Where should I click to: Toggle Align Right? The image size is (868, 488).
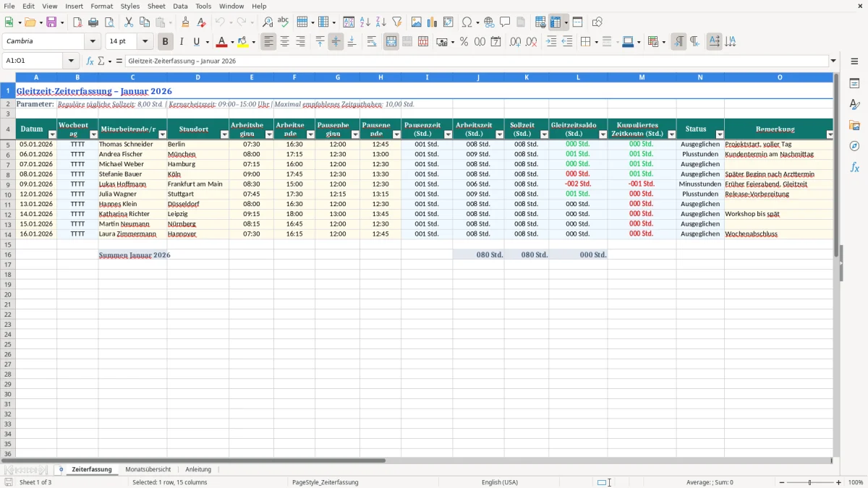point(301,42)
